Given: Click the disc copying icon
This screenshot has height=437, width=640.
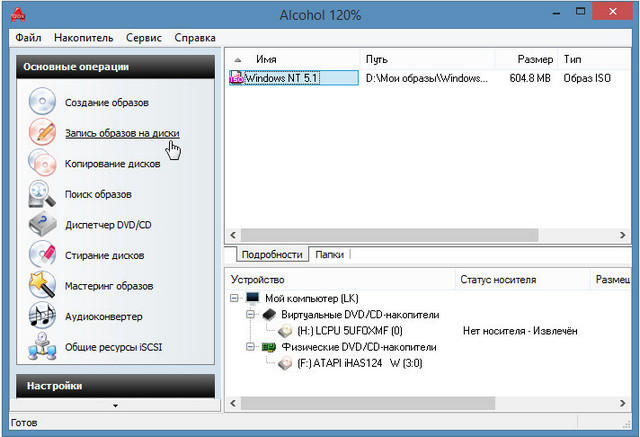Looking at the screenshot, I should pos(42,162).
